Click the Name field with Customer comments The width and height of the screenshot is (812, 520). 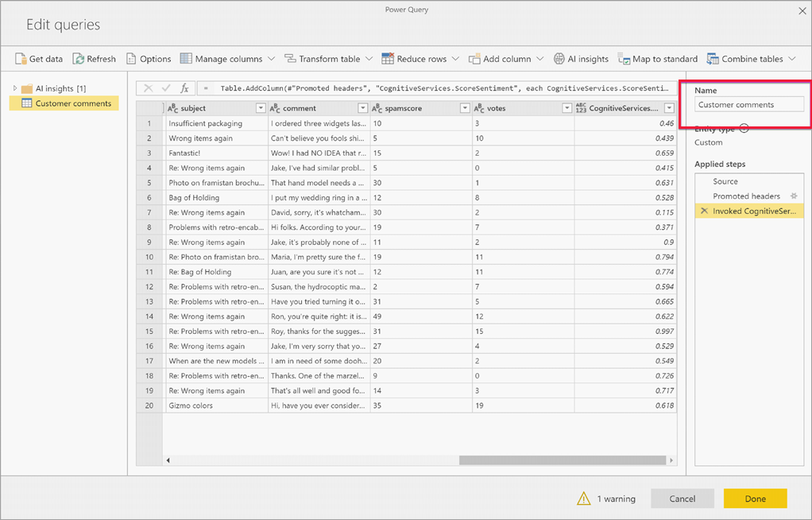coord(748,105)
